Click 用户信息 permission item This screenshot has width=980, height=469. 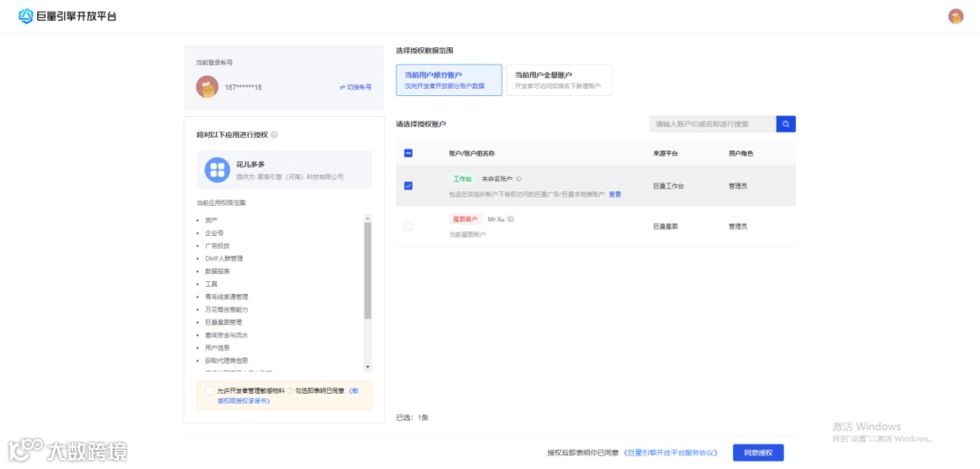point(218,347)
